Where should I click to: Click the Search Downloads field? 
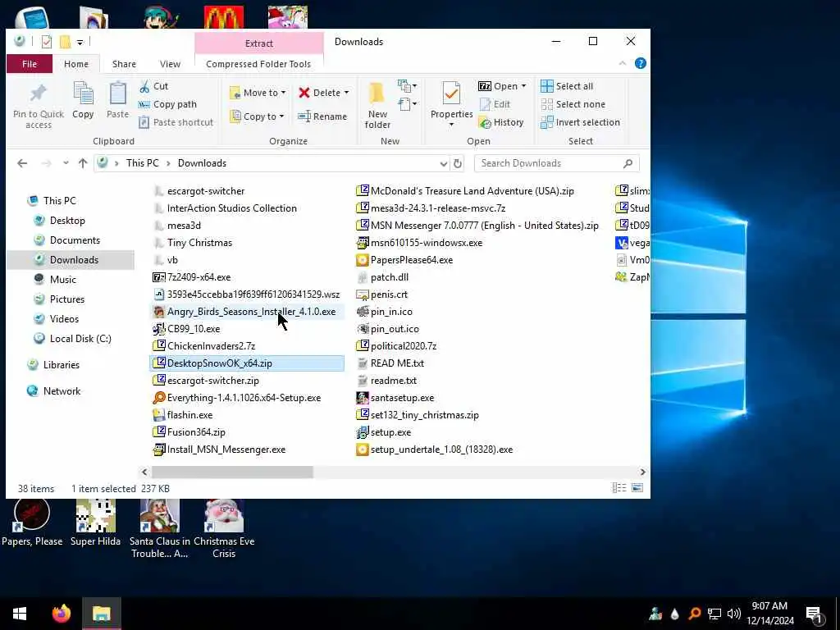coord(556,163)
